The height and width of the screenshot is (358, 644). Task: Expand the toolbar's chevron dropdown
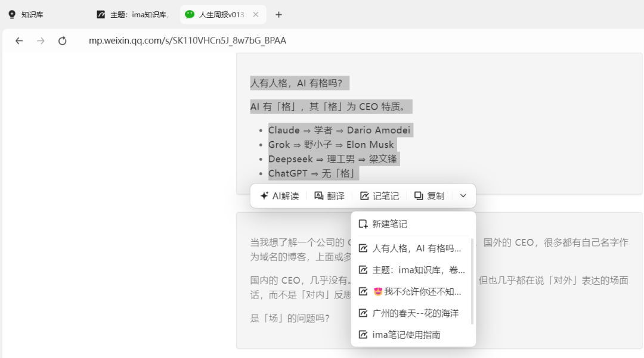pyautogui.click(x=463, y=196)
